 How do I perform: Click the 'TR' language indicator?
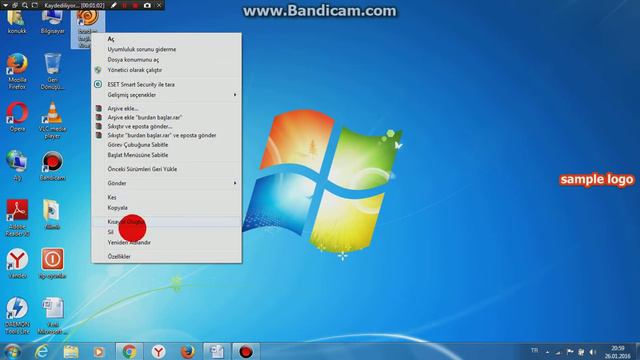coord(534,351)
